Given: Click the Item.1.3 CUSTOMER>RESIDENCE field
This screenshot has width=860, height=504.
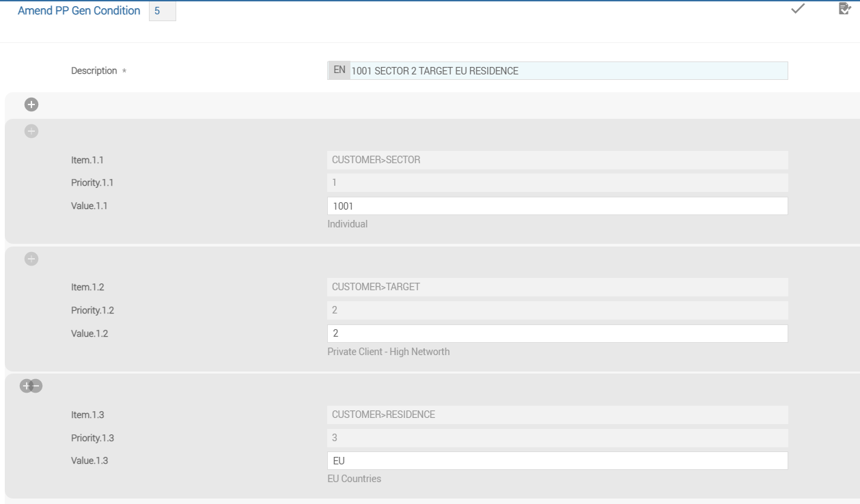Looking at the screenshot, I should pos(557,415).
